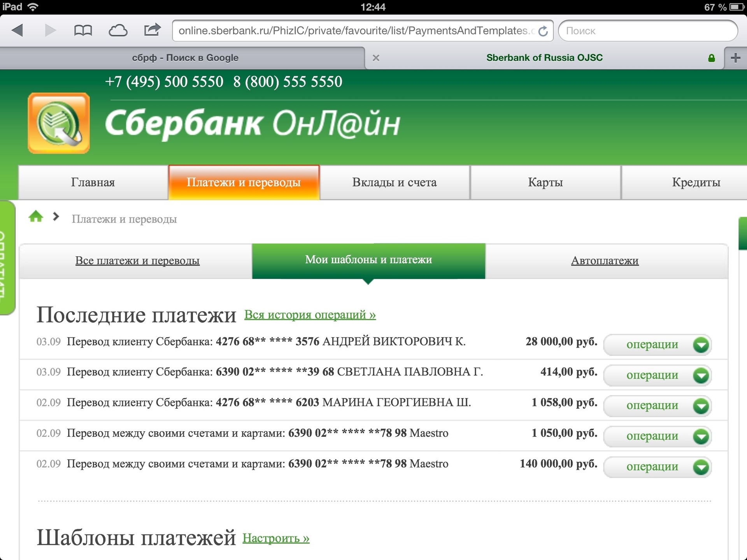The width and height of the screenshot is (747, 560).
Task: Tap the Wi-Fi status icon
Action: [33, 7]
